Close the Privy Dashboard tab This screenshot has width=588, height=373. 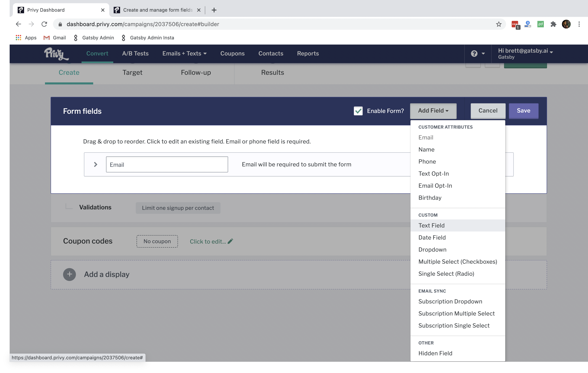[x=103, y=10]
